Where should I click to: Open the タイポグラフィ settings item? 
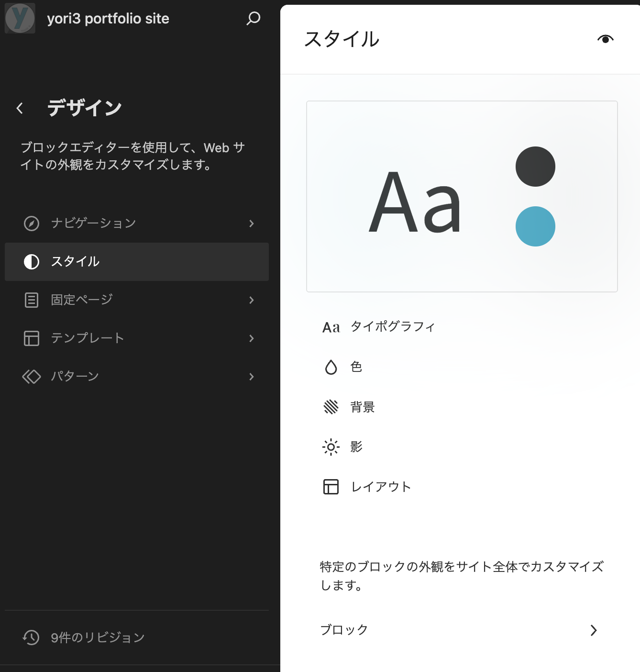[392, 327]
